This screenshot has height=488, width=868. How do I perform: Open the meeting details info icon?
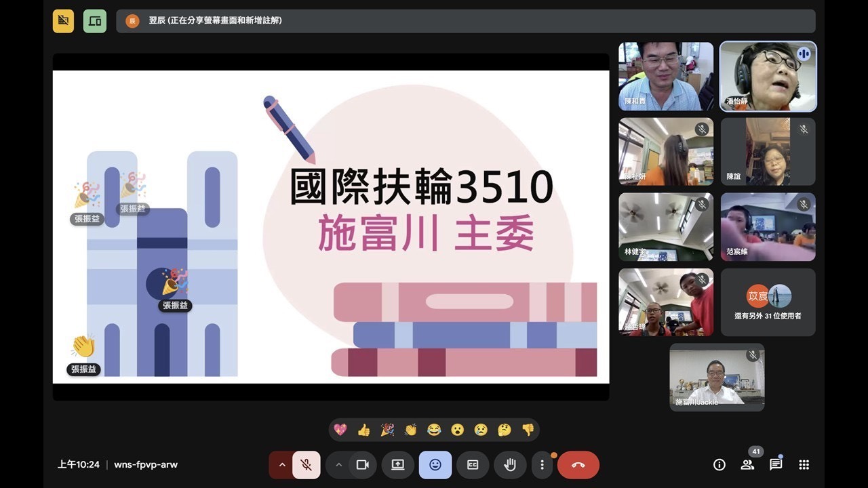tap(719, 465)
